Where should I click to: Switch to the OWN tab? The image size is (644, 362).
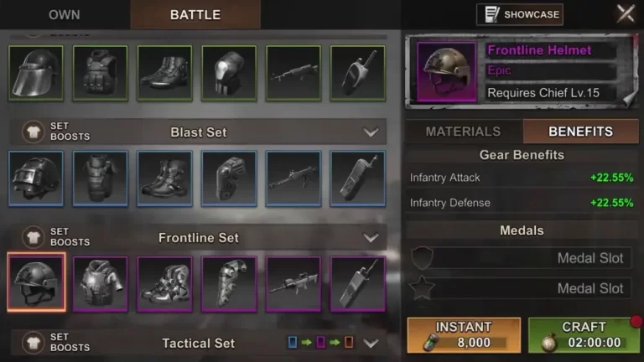click(x=65, y=15)
